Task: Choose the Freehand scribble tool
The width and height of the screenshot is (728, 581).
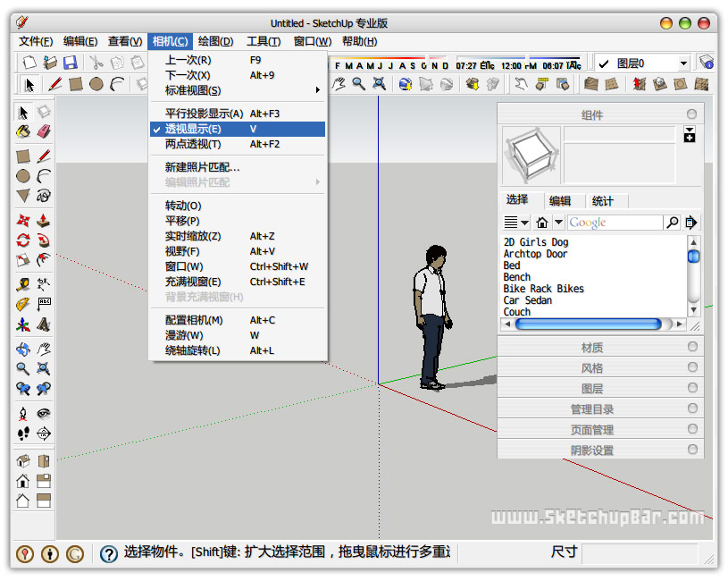Action: click(x=44, y=196)
